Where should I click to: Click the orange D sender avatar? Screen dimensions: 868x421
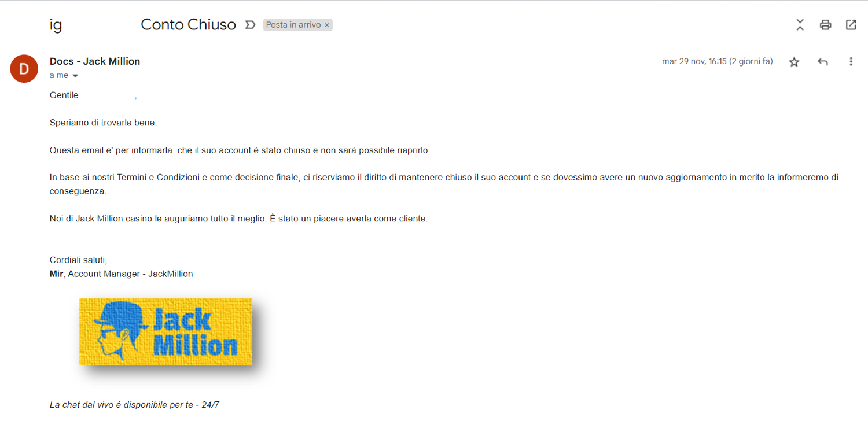coord(24,69)
